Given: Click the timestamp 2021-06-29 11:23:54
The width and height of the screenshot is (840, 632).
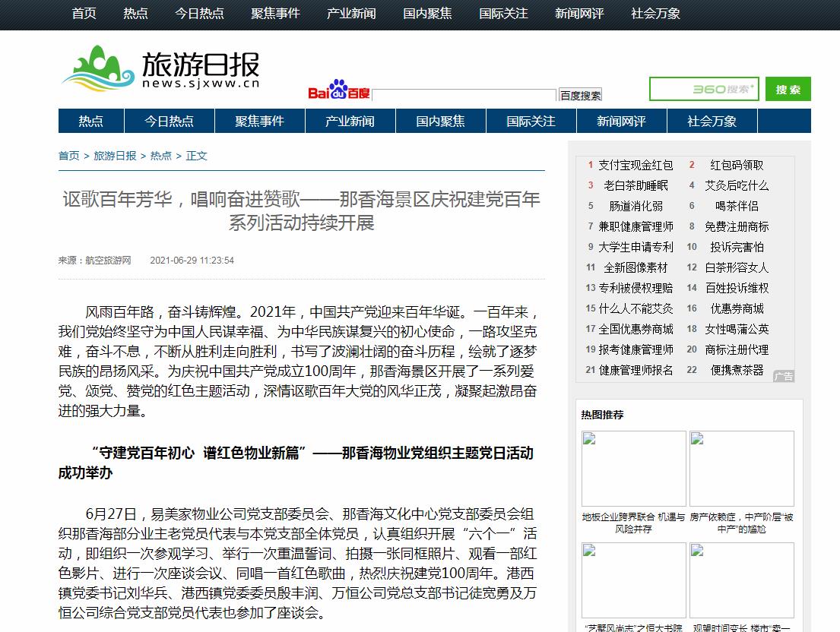Looking at the screenshot, I should 192,260.
